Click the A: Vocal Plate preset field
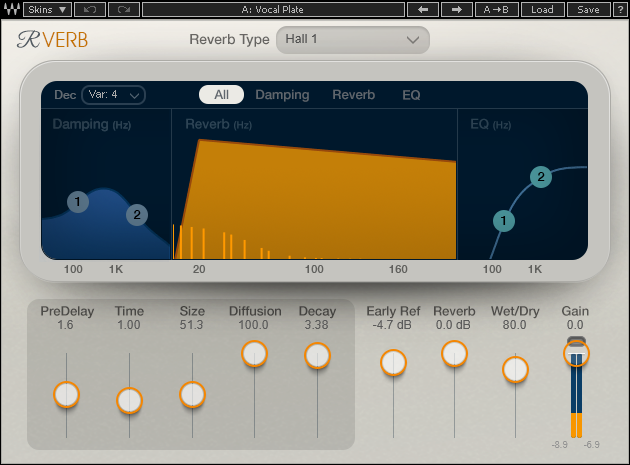The image size is (630, 465). click(273, 9)
